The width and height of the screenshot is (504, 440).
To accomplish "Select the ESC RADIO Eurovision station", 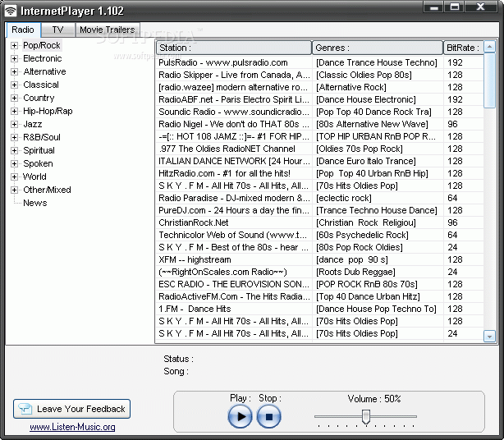I will coord(320,285).
